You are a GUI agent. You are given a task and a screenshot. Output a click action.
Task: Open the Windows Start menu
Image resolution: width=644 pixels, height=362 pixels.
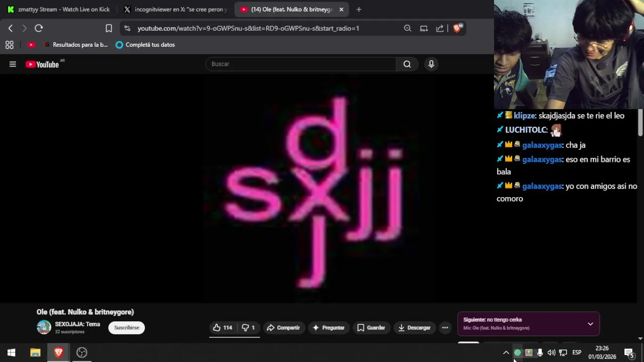[11, 352]
